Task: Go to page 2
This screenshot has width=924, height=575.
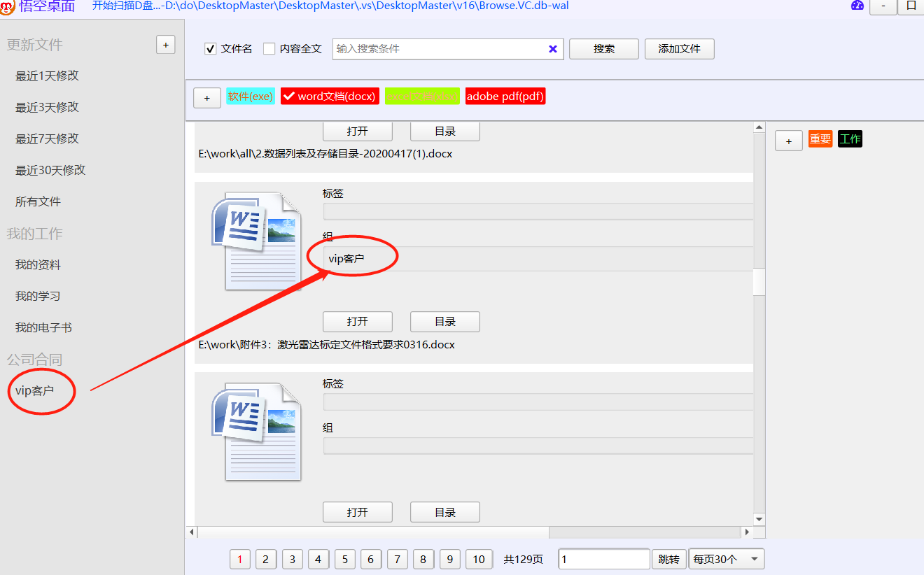Action: pos(266,559)
